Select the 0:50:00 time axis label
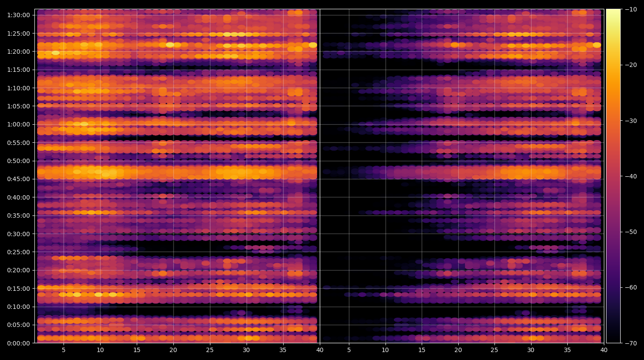Viewport: 644px width, 360px height. click(x=19, y=161)
